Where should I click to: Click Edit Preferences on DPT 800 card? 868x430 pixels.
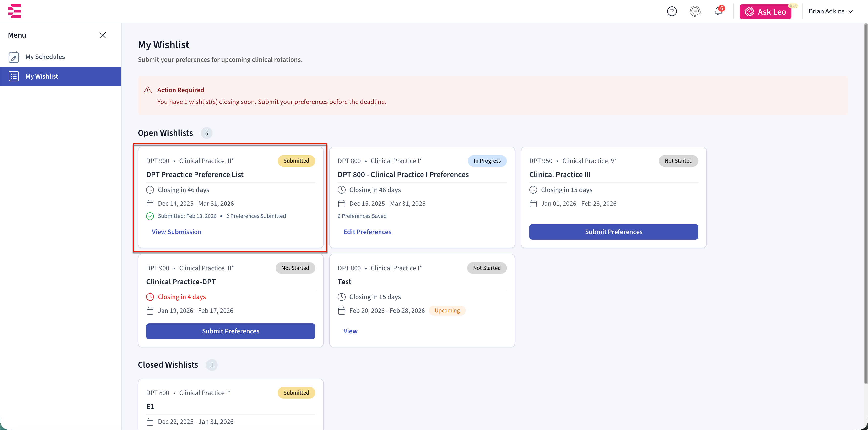coord(367,232)
